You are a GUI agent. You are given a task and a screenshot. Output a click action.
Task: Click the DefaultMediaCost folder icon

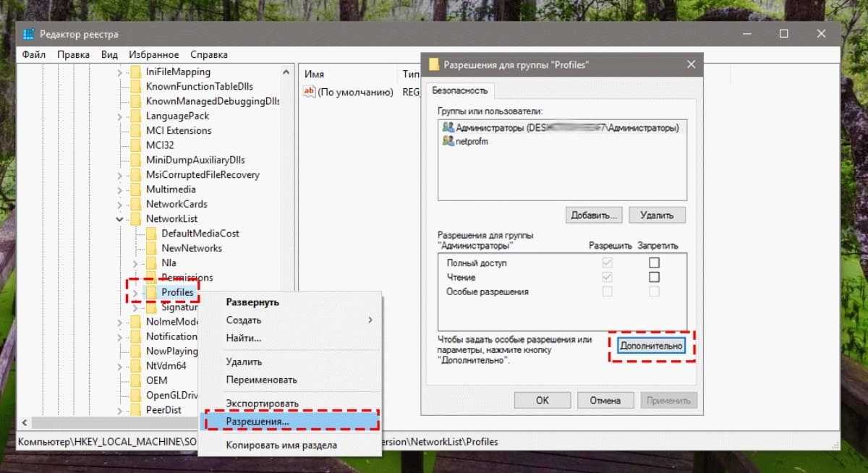tap(150, 234)
